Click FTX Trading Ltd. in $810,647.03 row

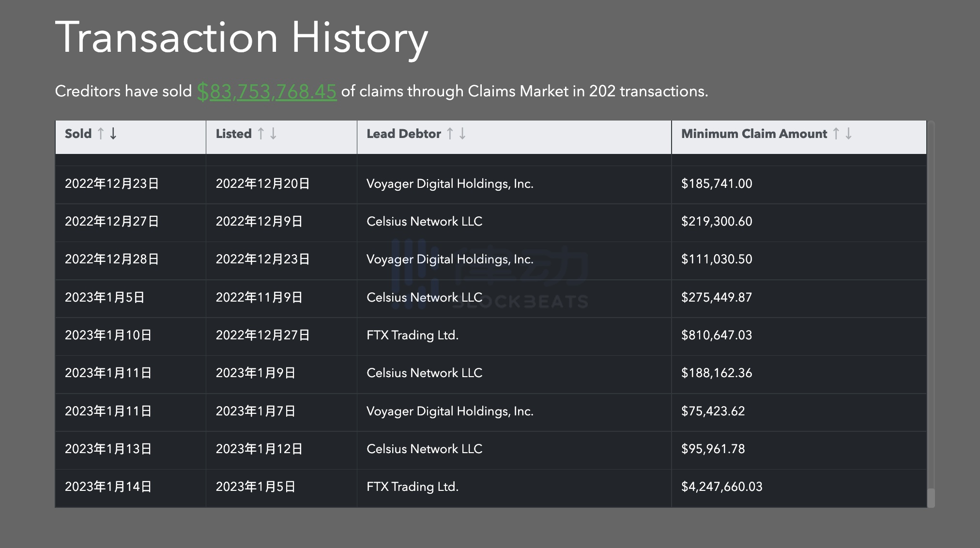[413, 335]
